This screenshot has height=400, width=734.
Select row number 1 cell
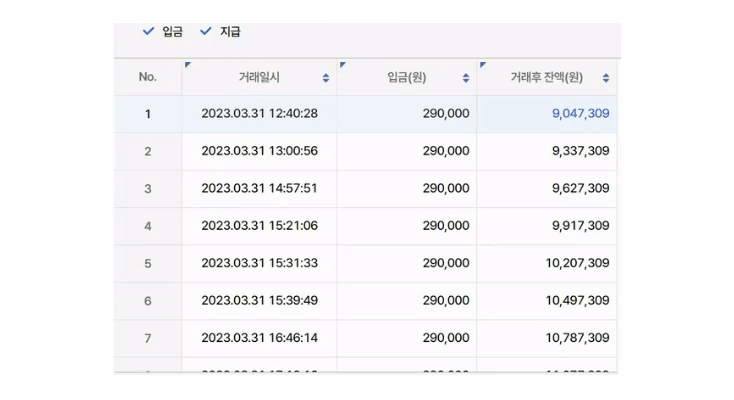[x=148, y=114]
